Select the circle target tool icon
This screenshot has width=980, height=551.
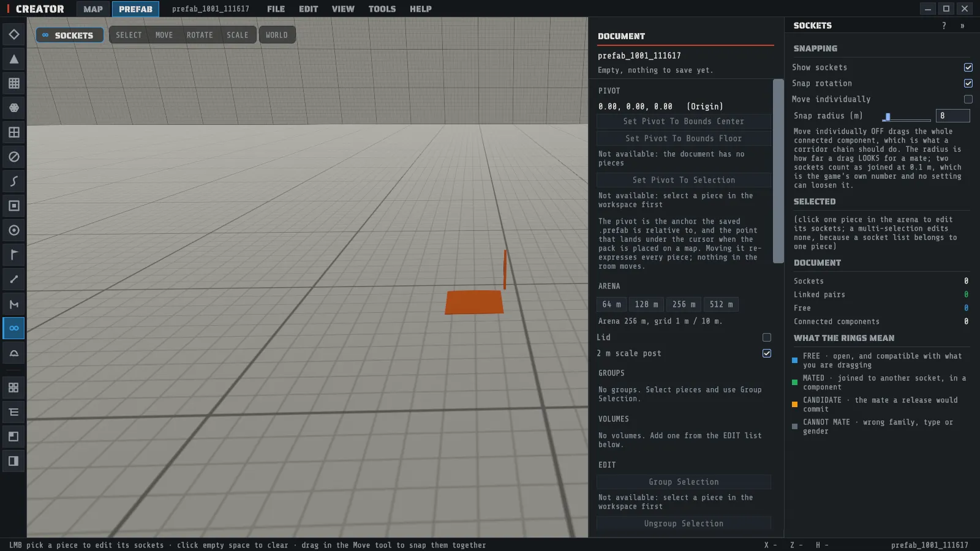(13, 230)
